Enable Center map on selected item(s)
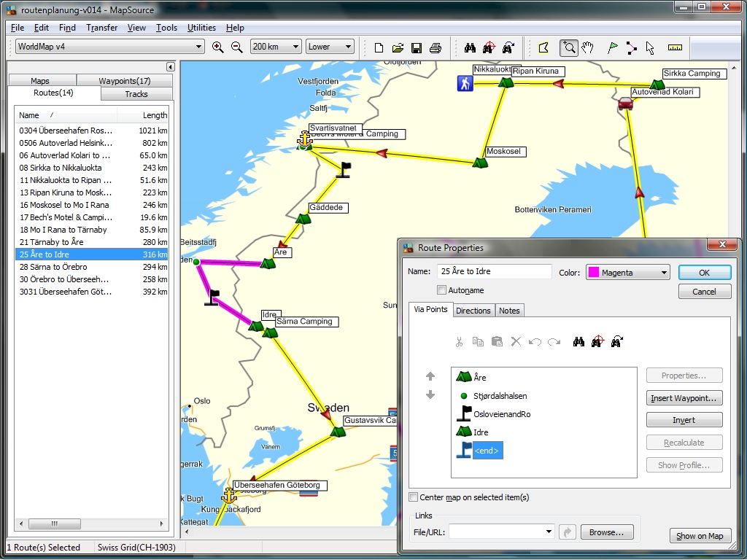Image resolution: width=747 pixels, height=560 pixels. [x=414, y=497]
